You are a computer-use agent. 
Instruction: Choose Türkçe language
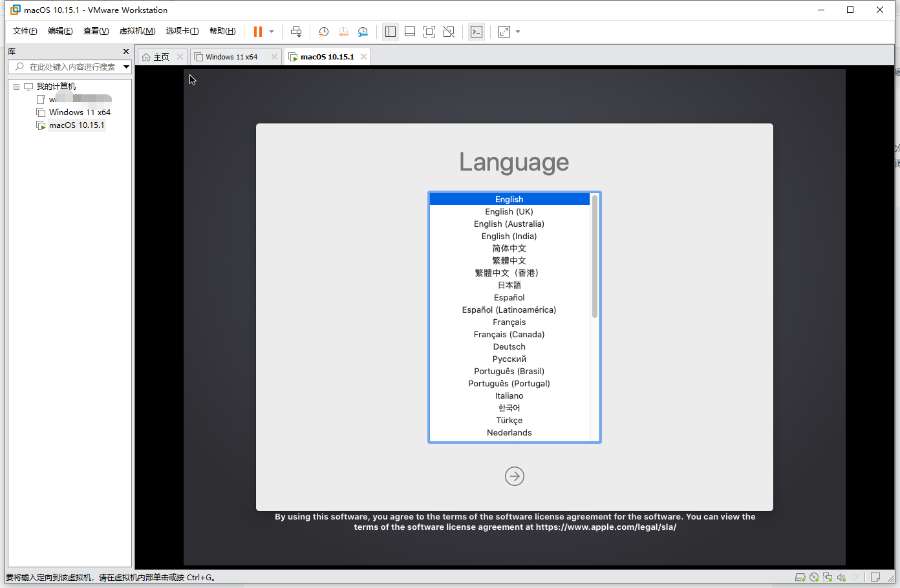click(509, 420)
